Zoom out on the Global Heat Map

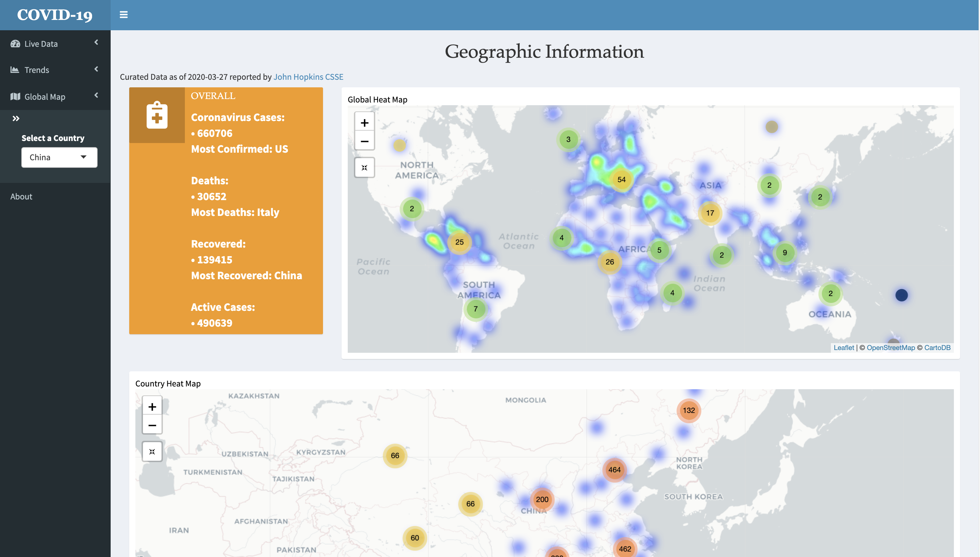pos(364,141)
